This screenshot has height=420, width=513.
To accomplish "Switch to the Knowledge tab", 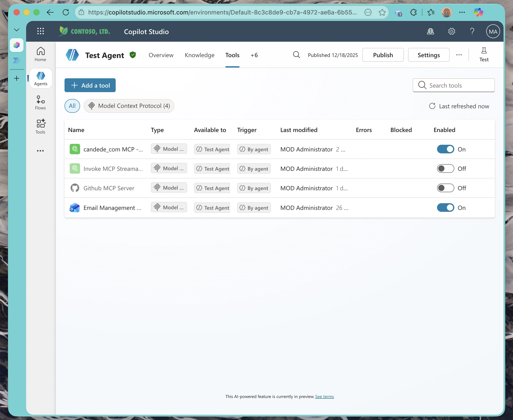I will click(x=199, y=55).
